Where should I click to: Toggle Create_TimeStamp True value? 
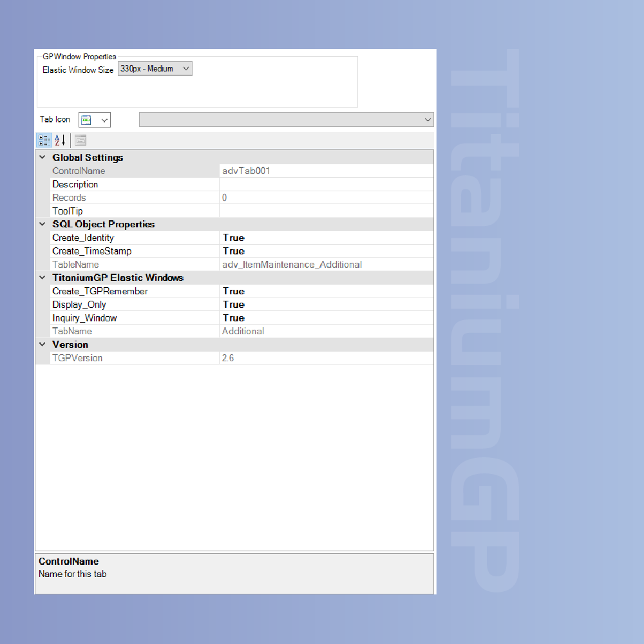click(234, 251)
